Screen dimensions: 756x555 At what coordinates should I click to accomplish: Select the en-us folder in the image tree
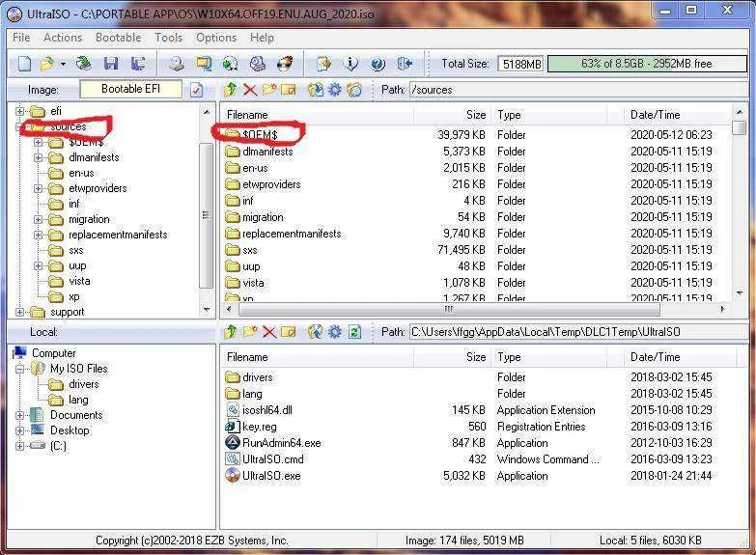click(81, 173)
